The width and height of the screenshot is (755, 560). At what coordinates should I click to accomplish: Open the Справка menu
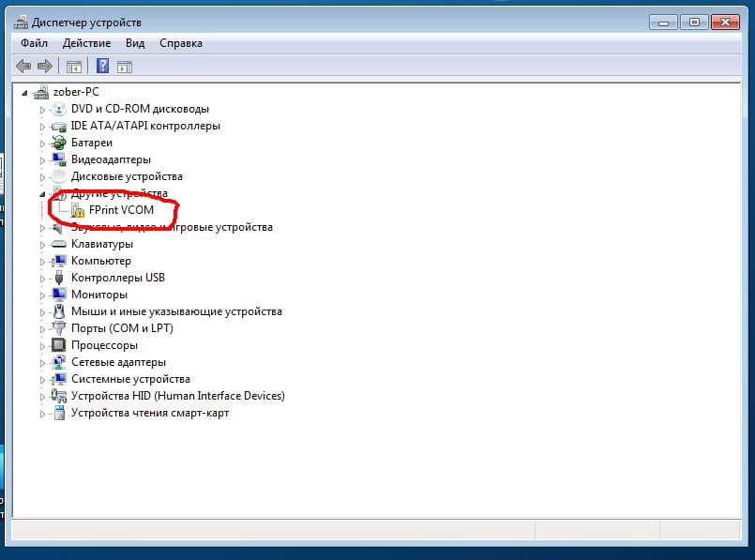coord(181,43)
